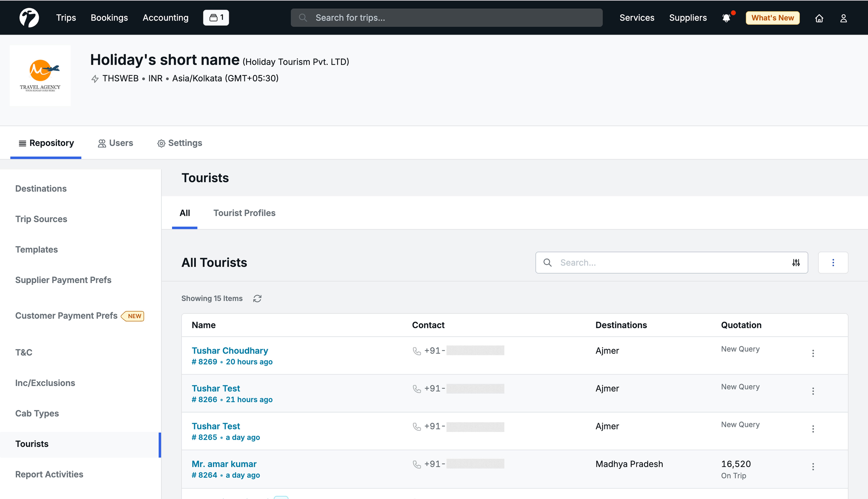Screen dimensions: 868x499
Task: Switch to the Users tab
Action: (115, 143)
